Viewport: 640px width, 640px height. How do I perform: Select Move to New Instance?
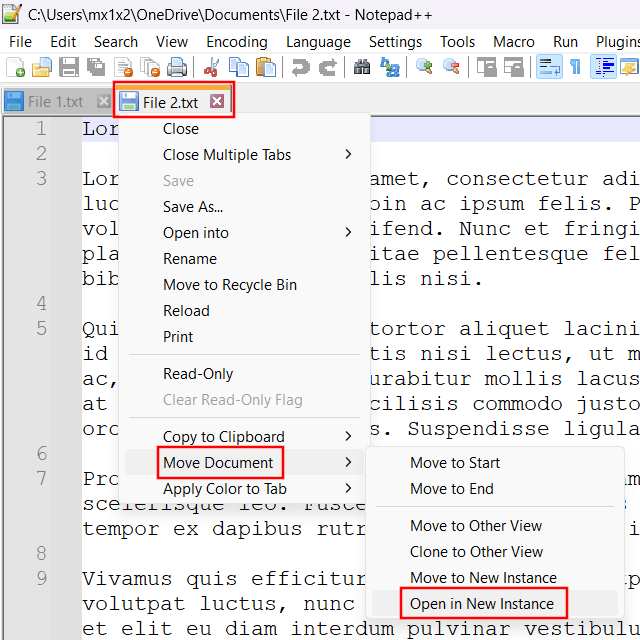[x=495, y=578]
